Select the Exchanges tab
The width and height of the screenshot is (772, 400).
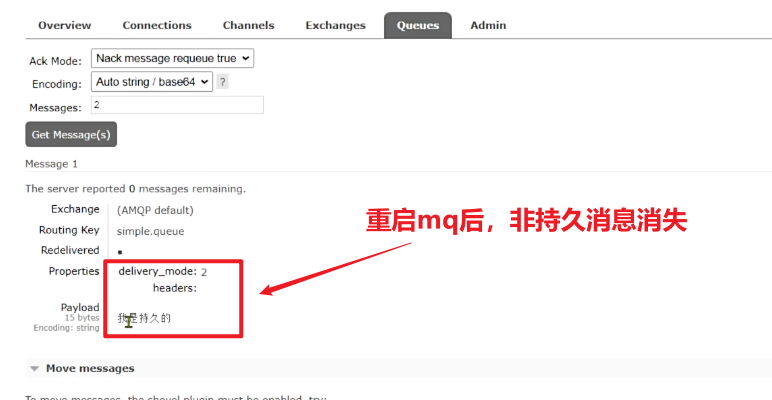coord(335,25)
